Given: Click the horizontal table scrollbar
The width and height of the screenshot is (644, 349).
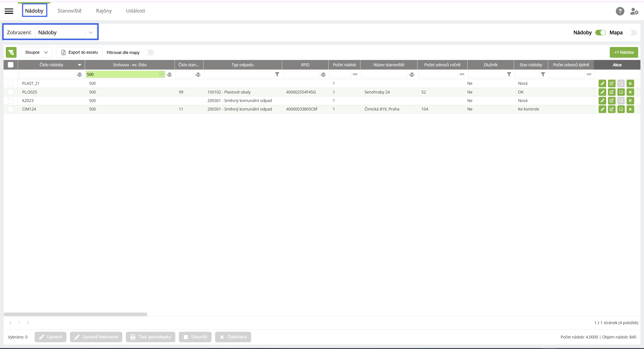Looking at the screenshot, I should point(75,314).
